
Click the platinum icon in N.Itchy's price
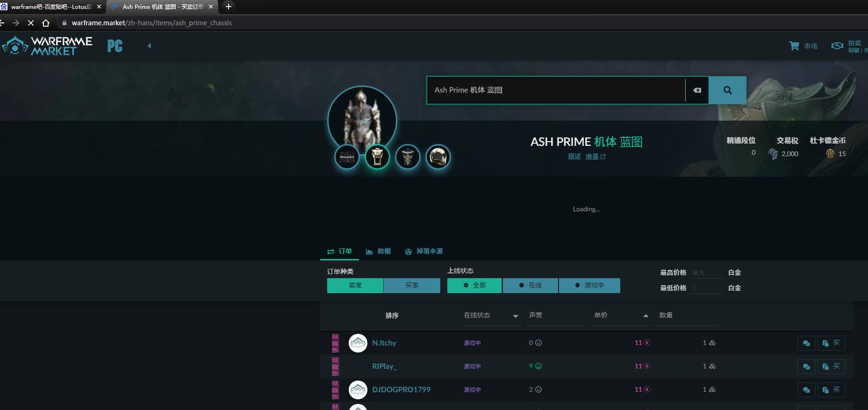point(647,343)
